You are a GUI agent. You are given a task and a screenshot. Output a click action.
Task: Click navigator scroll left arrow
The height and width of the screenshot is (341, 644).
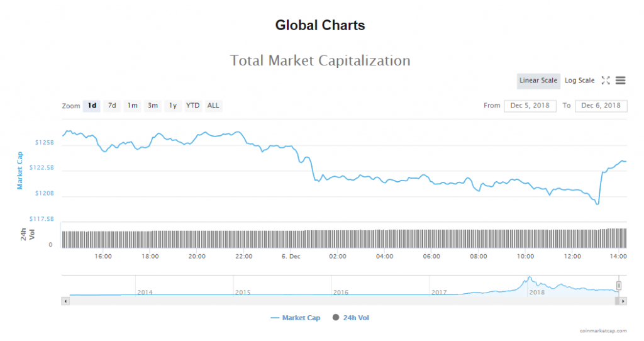point(65,301)
